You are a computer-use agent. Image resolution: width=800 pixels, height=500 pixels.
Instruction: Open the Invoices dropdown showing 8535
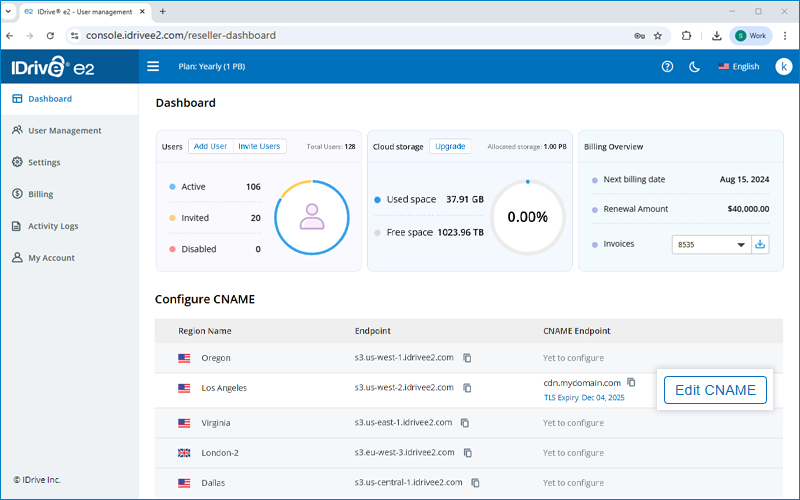(x=711, y=245)
